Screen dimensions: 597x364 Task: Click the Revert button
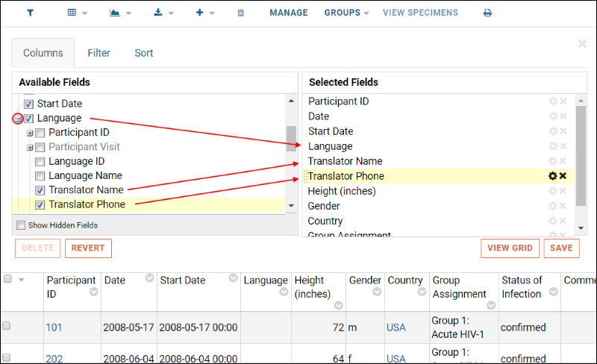pos(88,248)
